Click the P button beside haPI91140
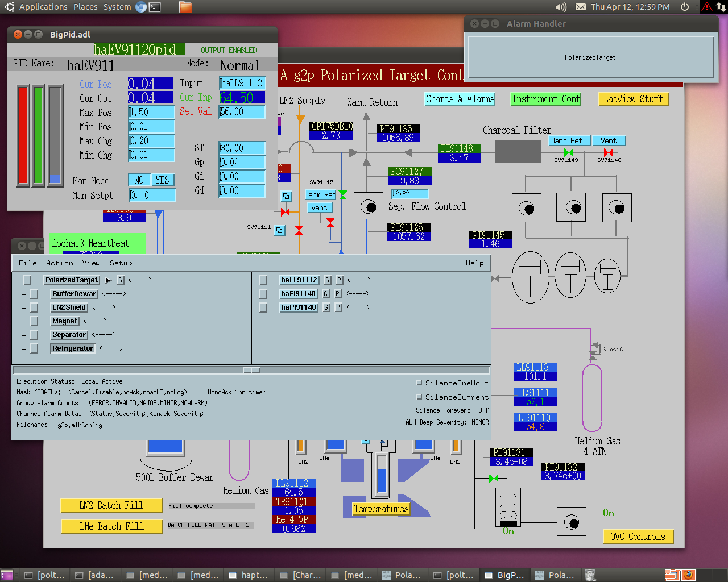This screenshot has width=728, height=582. [x=338, y=307]
